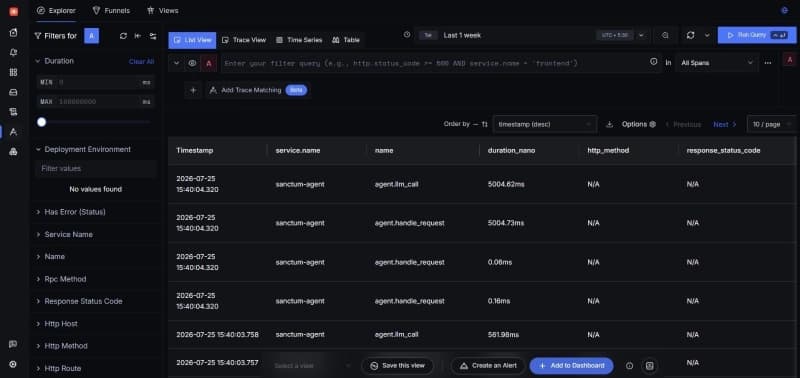800x378 pixels.
Task: Click the refresh filters icon
Action: [x=123, y=36]
